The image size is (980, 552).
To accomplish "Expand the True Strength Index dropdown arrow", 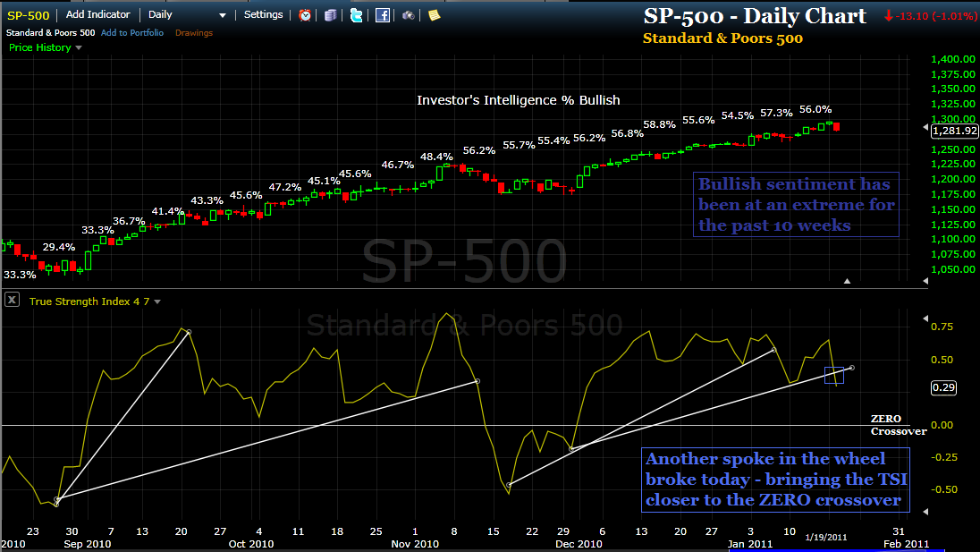I will pyautogui.click(x=157, y=301).
